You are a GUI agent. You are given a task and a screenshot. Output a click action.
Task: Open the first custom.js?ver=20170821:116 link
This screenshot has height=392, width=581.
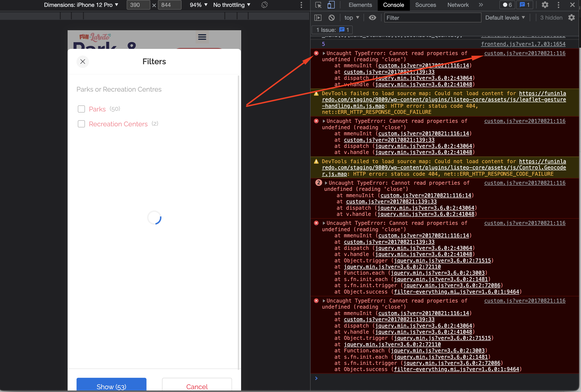click(x=525, y=53)
